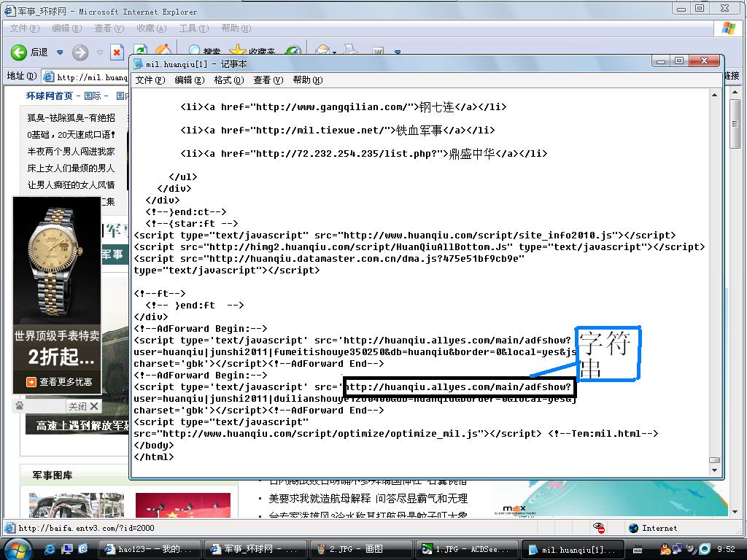The height and width of the screenshot is (560, 747).
Task: Expand the Mail icon dropdown arrow
Action: coord(335,52)
